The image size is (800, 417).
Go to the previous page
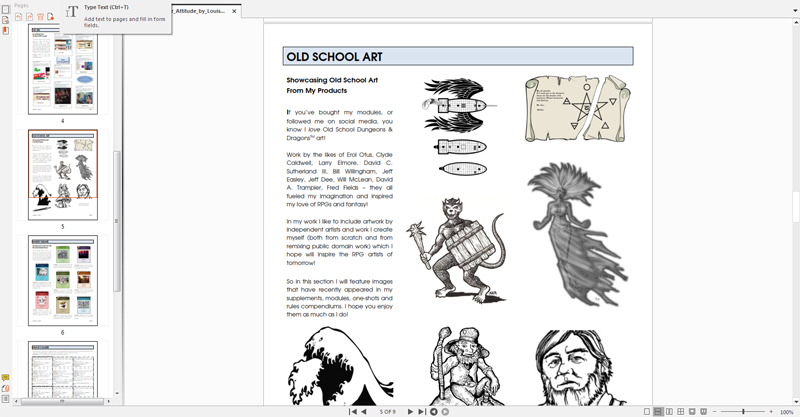pos(363,411)
